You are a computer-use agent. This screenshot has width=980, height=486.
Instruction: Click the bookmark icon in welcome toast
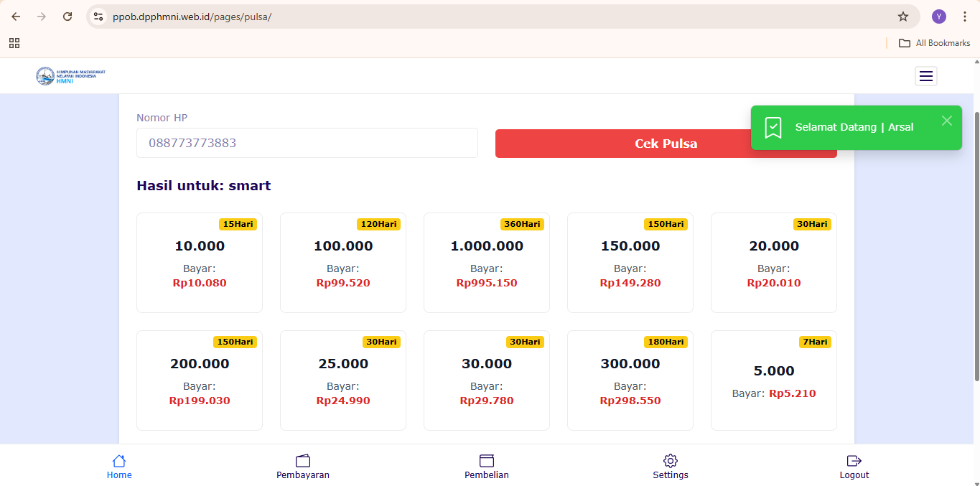click(773, 128)
